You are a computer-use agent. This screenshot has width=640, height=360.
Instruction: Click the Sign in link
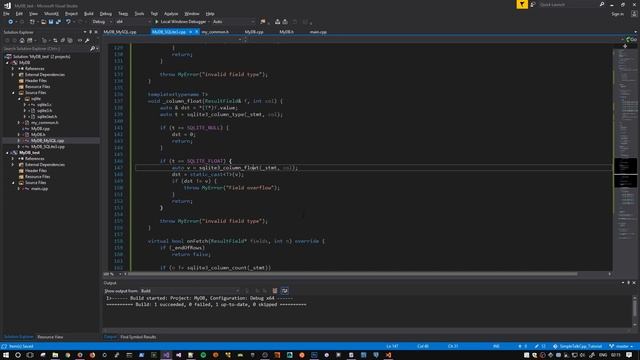click(x=618, y=13)
